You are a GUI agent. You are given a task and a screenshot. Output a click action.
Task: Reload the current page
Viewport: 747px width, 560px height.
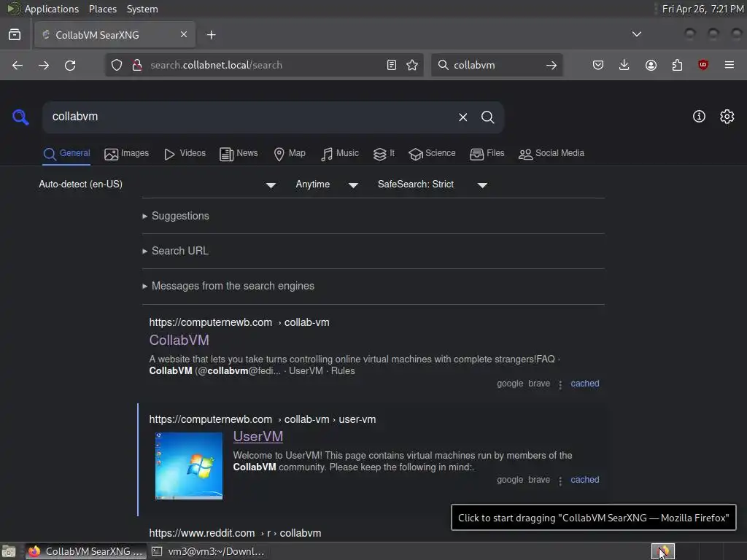tap(70, 65)
